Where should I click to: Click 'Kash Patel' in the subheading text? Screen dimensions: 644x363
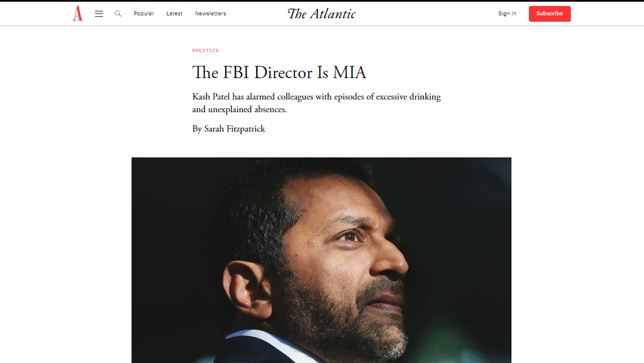click(x=211, y=97)
